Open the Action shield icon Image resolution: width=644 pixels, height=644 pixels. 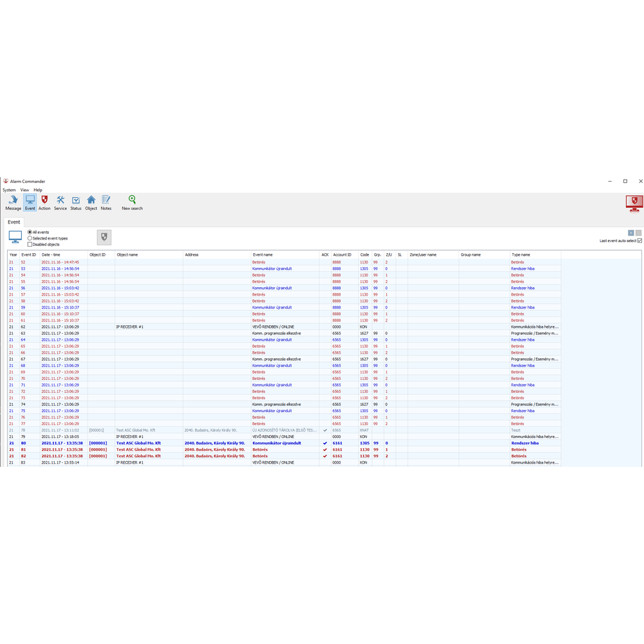(x=44, y=203)
